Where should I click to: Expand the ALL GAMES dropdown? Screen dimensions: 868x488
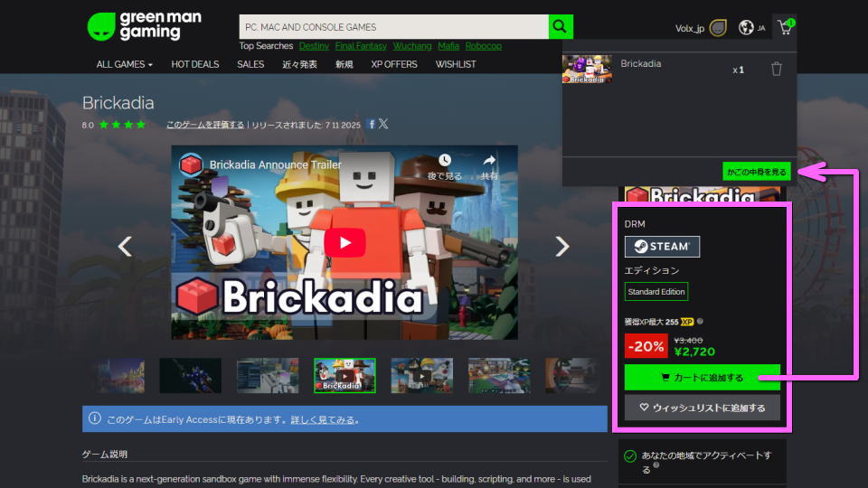pos(124,64)
